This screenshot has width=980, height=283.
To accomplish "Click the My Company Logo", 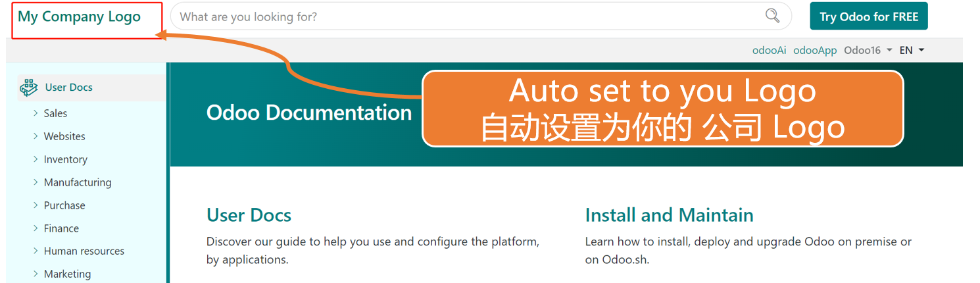I will pyautogui.click(x=79, y=17).
